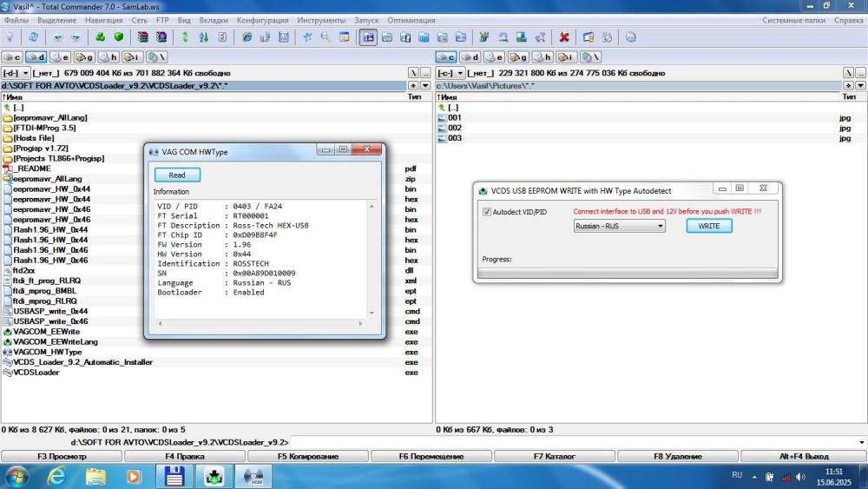Image resolution: width=868 pixels, height=489 pixels.
Task: Click the purple stacked books archive icon
Action: pyautogui.click(x=161, y=37)
